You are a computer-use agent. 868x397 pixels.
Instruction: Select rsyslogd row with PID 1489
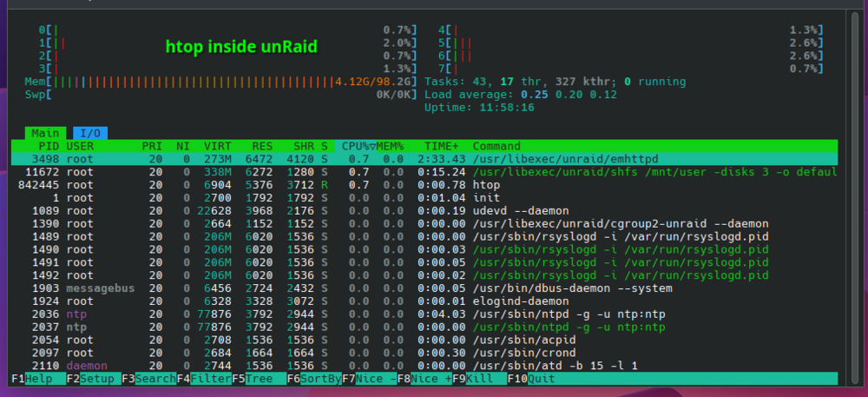point(424,236)
